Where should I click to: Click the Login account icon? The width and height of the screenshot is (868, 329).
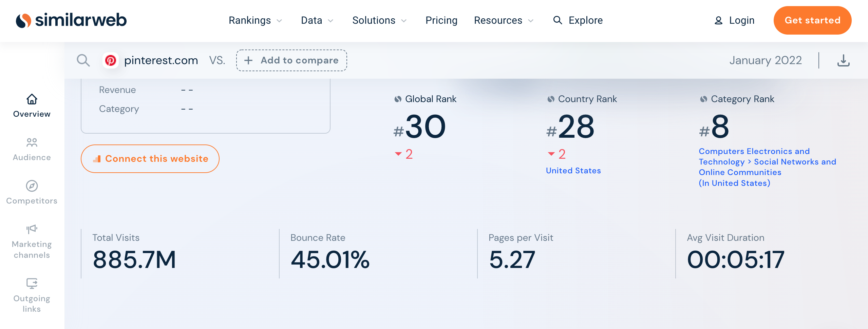[x=719, y=20]
